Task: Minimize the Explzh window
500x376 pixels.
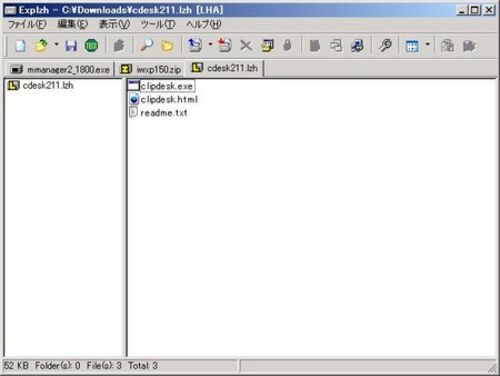Action: coord(462,10)
